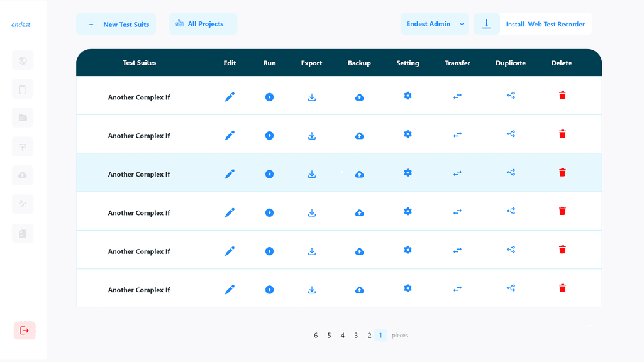
Task: Click the Duplicate column header
Action: click(511, 63)
